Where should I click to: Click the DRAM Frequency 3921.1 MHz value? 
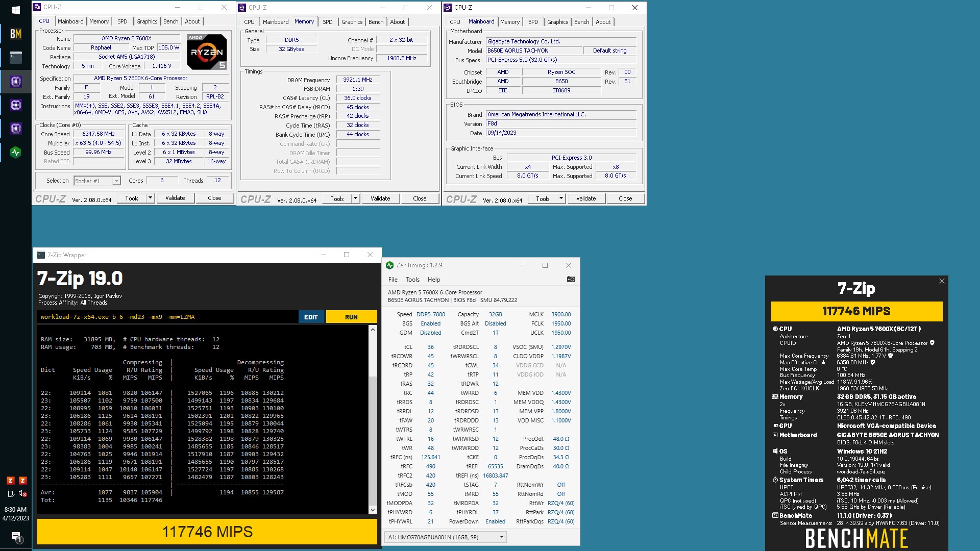pyautogui.click(x=357, y=80)
